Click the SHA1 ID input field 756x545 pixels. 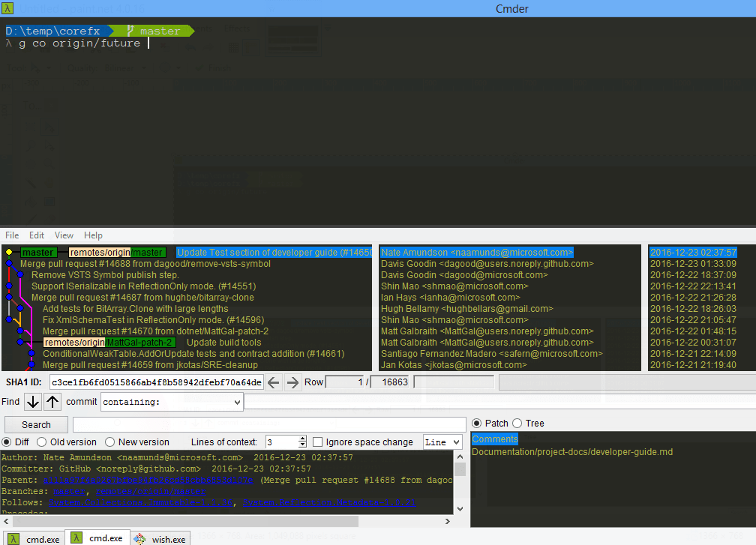pyautogui.click(x=157, y=382)
